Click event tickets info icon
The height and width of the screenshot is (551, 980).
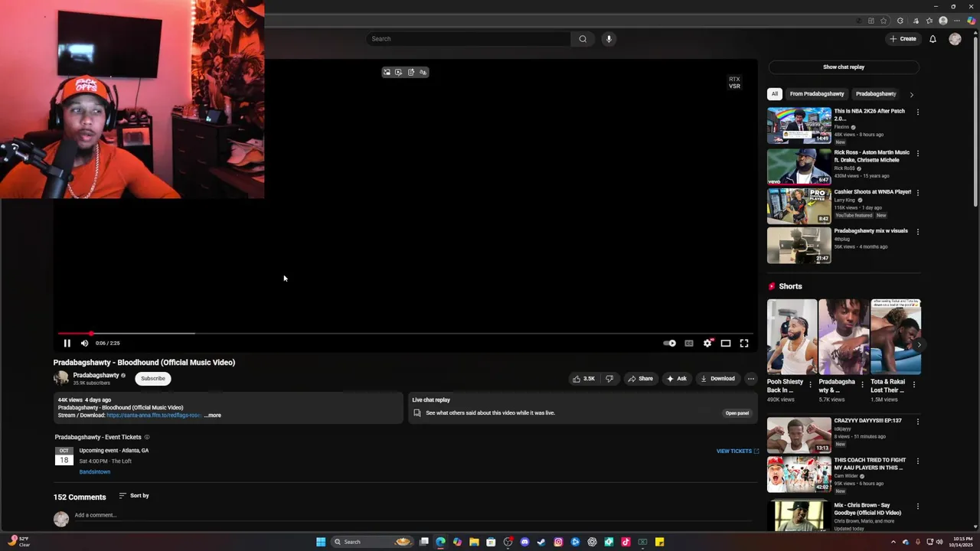147,438
